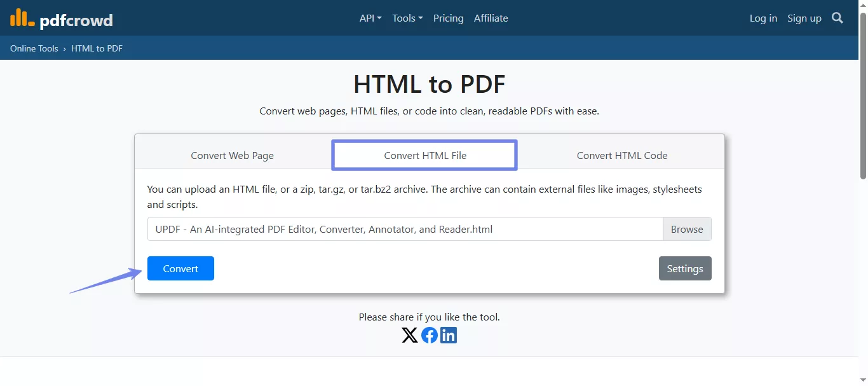Screen dimensions: 868x386
Task: Open the Pricing page
Action: 448,18
